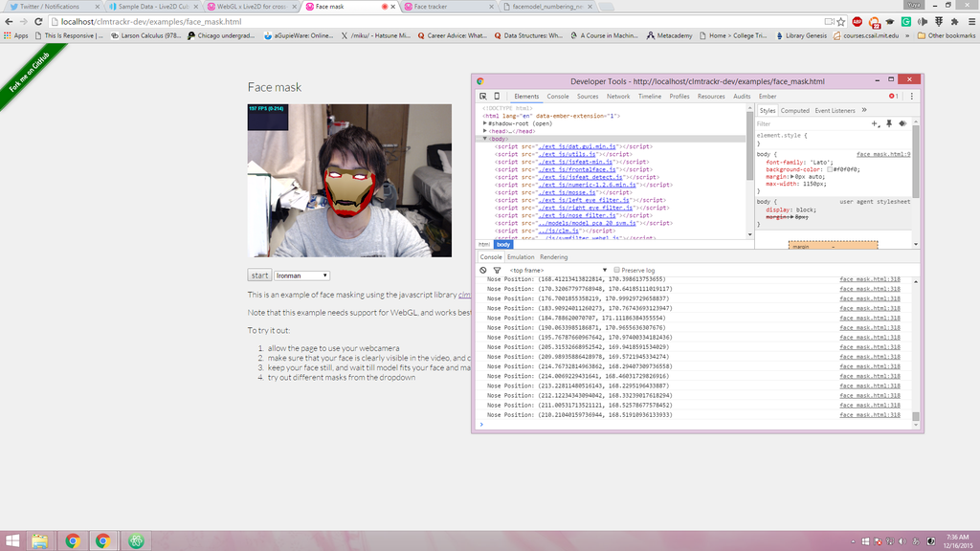980x551 pixels.
Task: Switch to the Computed styles tab
Action: click(x=795, y=111)
